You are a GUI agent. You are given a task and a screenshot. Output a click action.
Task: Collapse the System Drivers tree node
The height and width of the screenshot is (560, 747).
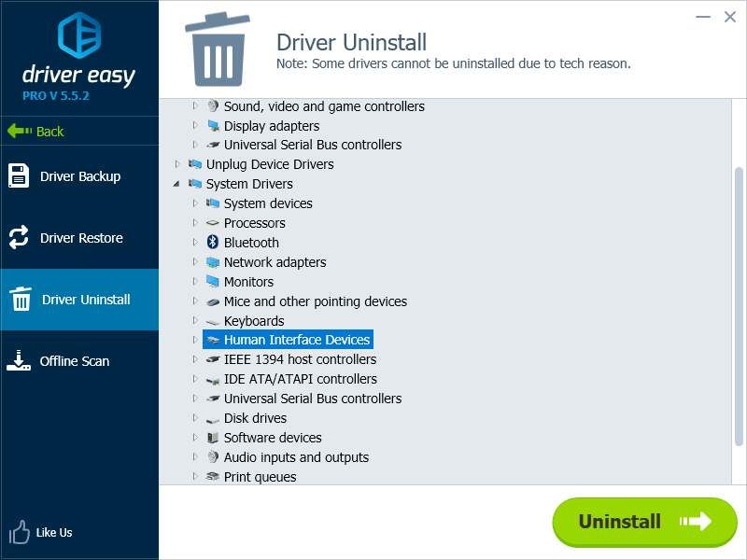(x=177, y=184)
